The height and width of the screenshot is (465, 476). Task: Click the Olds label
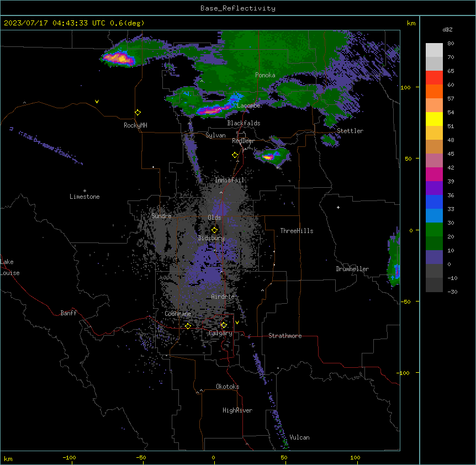point(214,218)
